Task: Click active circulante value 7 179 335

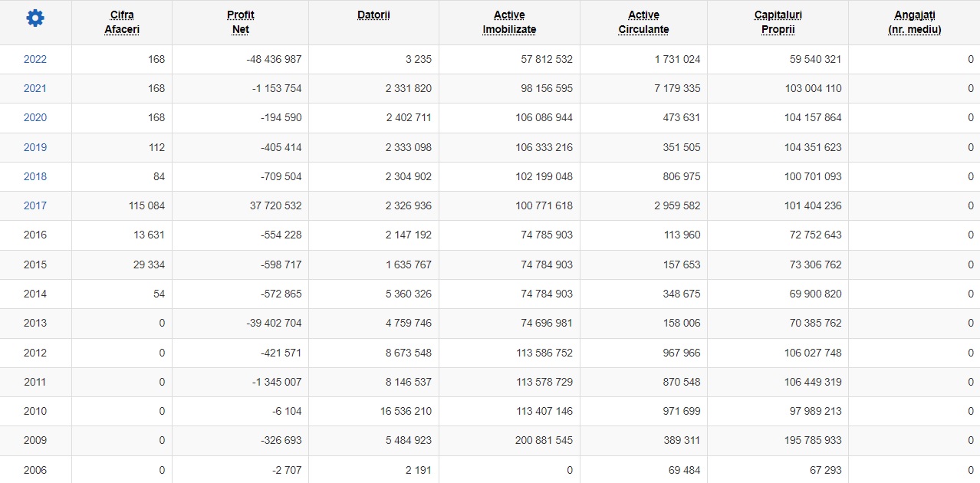Action: click(x=678, y=88)
